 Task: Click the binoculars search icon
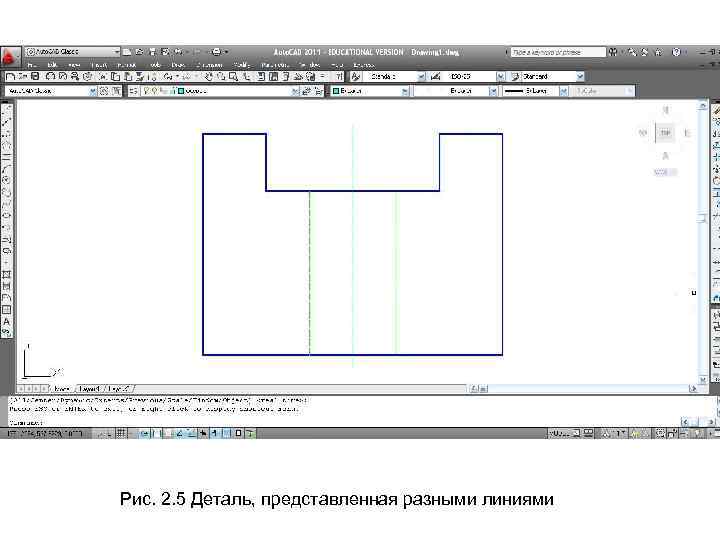pyautogui.click(x=613, y=52)
